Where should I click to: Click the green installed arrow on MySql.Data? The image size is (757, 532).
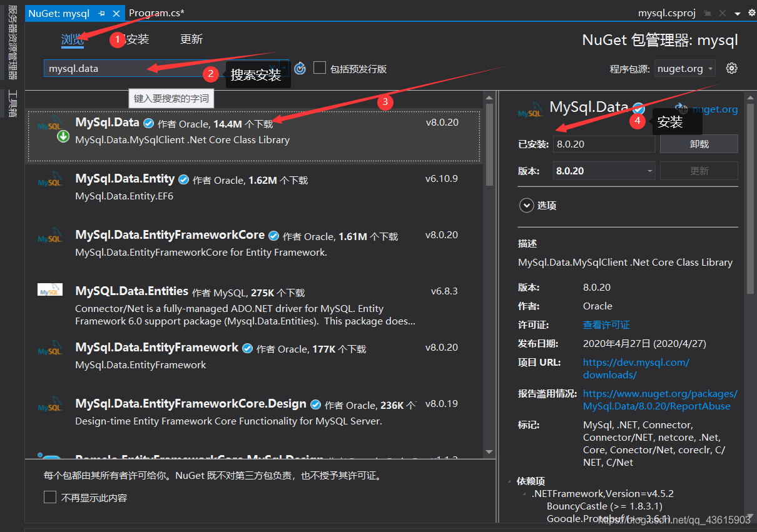[x=63, y=136]
